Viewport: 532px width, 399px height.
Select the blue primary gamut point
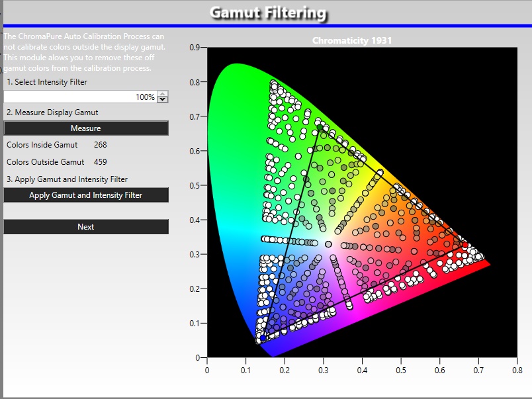[263, 338]
